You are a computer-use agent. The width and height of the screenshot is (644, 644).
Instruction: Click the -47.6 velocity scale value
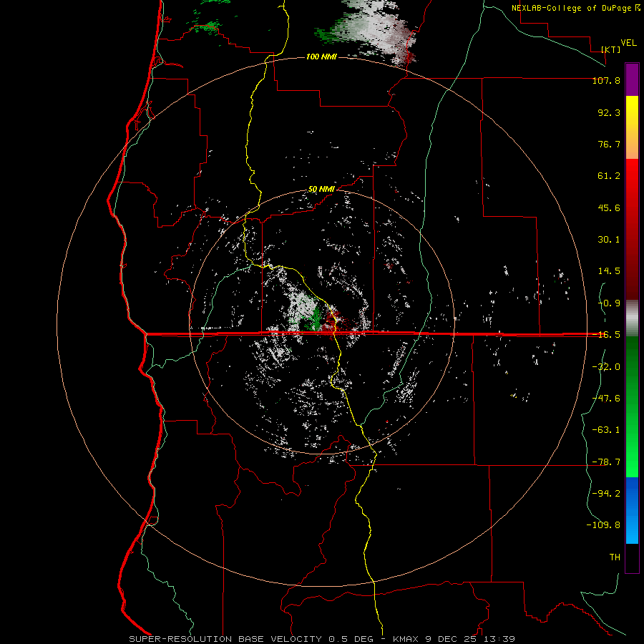(x=606, y=399)
